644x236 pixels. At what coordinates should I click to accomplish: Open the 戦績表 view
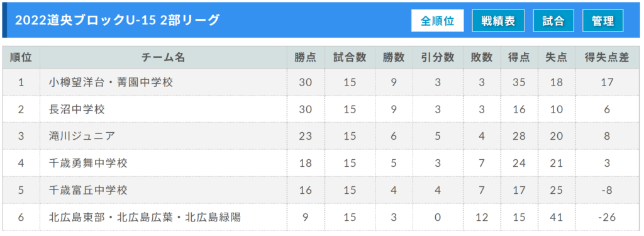point(498,21)
